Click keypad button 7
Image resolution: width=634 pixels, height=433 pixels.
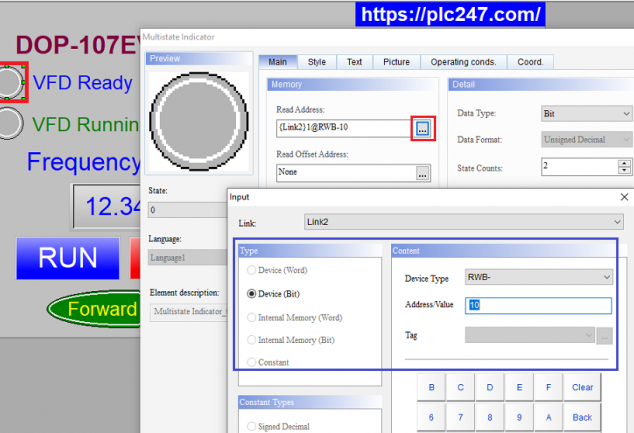[461, 417]
